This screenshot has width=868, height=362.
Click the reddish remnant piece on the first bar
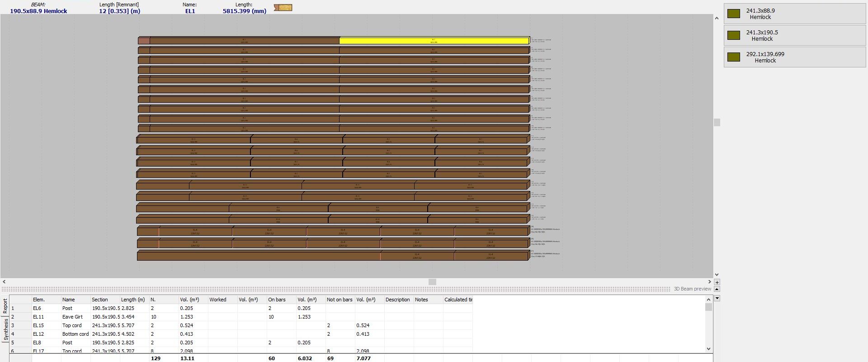coord(144,41)
